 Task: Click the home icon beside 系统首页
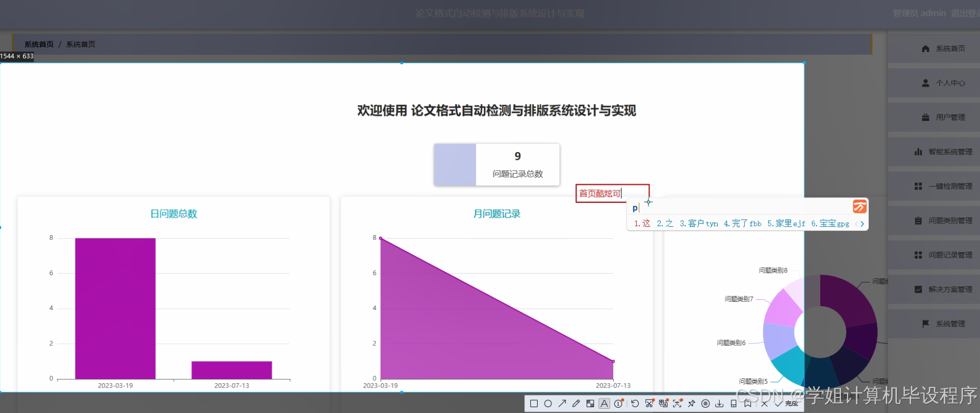pos(926,48)
